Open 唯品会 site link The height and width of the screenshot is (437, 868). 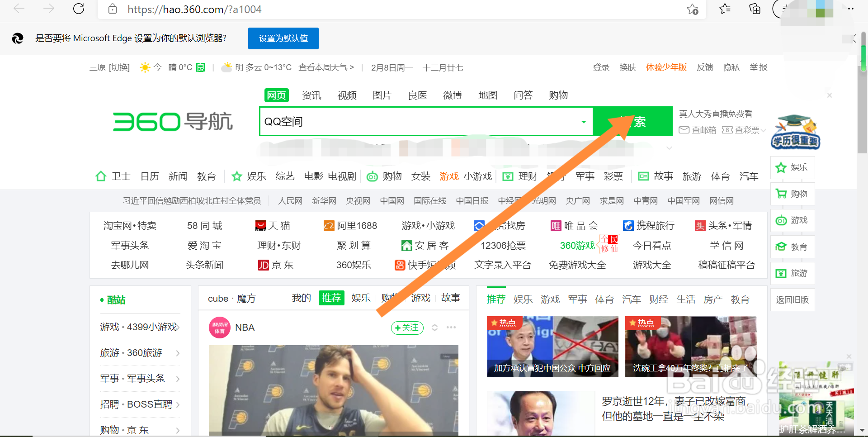click(x=574, y=226)
